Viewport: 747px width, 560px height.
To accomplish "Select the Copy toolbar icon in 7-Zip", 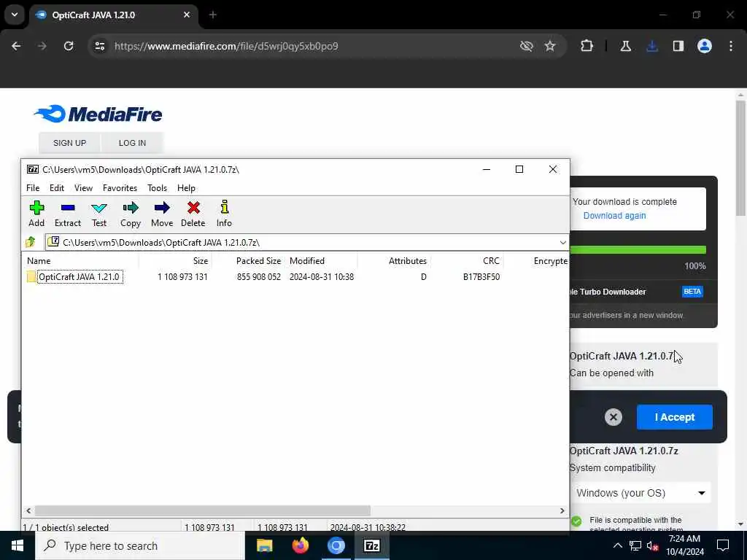I will click(x=131, y=214).
